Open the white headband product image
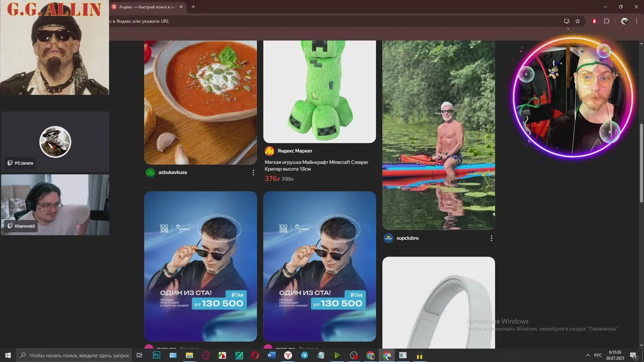The height and width of the screenshot is (362, 644). [439, 302]
